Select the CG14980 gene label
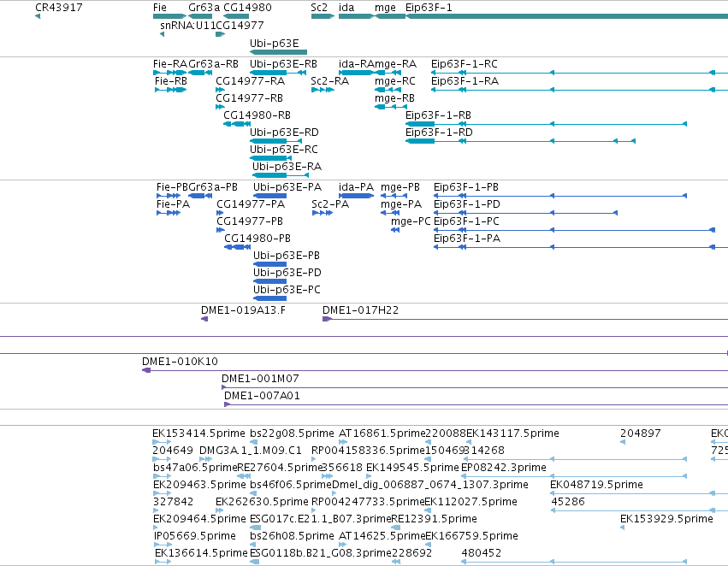Viewport: 728px width, 566px height. pos(247,8)
